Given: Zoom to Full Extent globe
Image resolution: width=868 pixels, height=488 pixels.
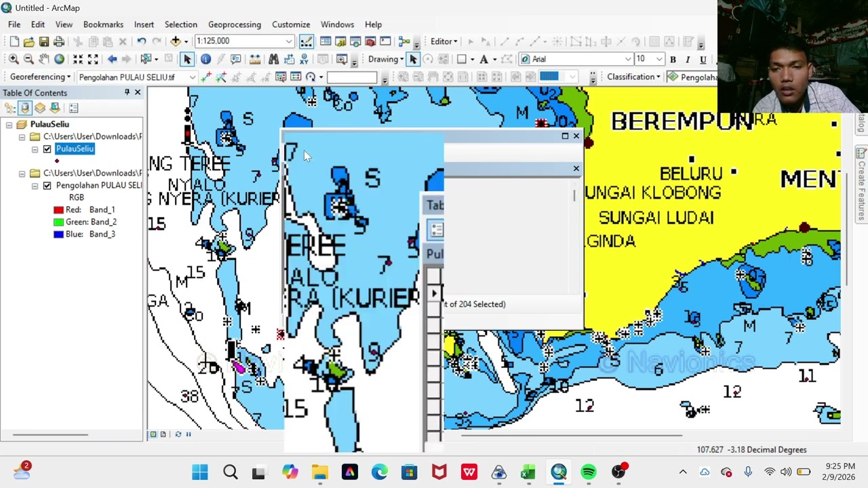Looking at the screenshot, I should [59, 59].
